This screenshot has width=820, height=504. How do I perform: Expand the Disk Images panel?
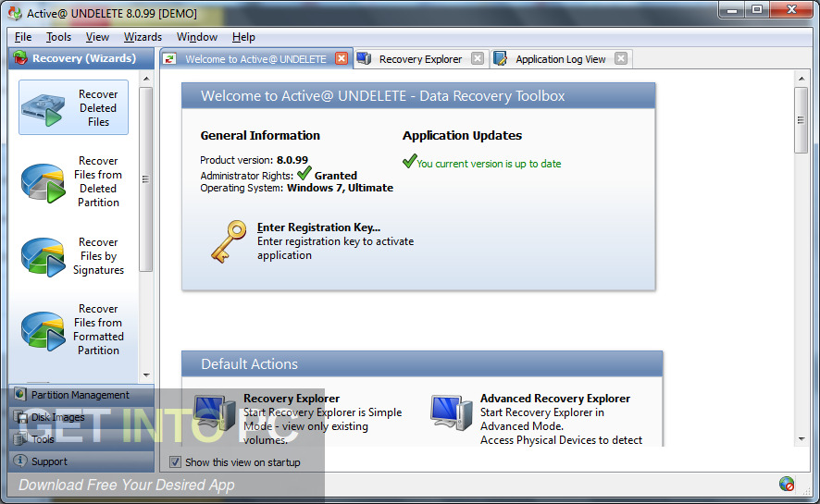point(81,417)
